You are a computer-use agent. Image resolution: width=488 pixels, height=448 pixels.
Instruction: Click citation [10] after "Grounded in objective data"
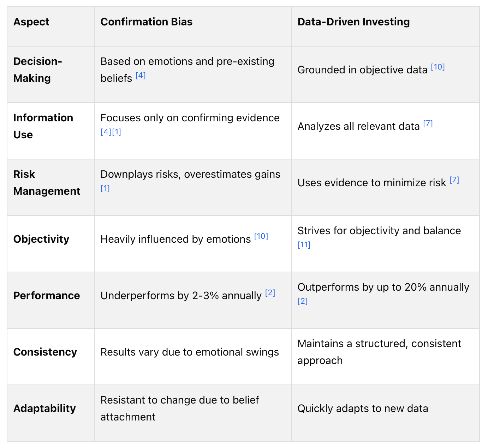(x=438, y=67)
